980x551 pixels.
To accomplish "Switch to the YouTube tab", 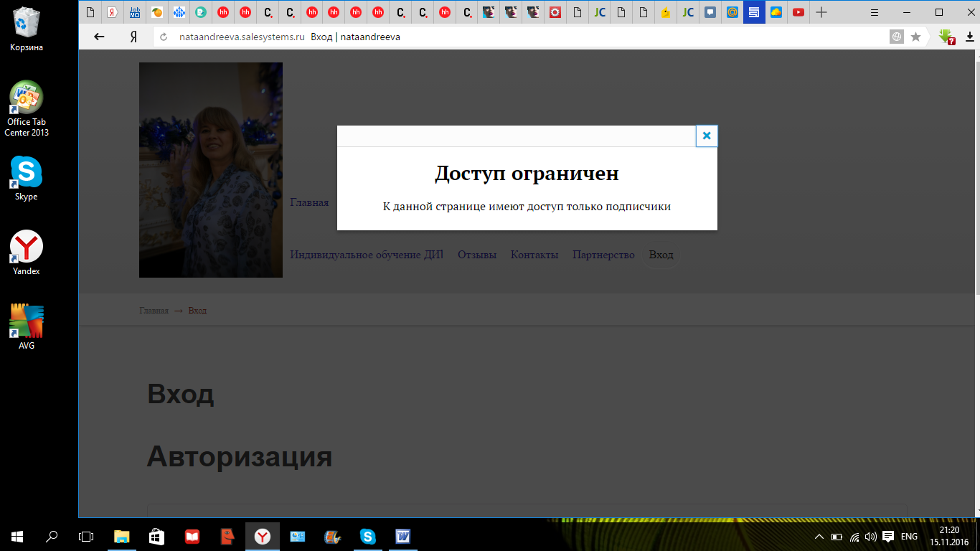I will point(798,12).
